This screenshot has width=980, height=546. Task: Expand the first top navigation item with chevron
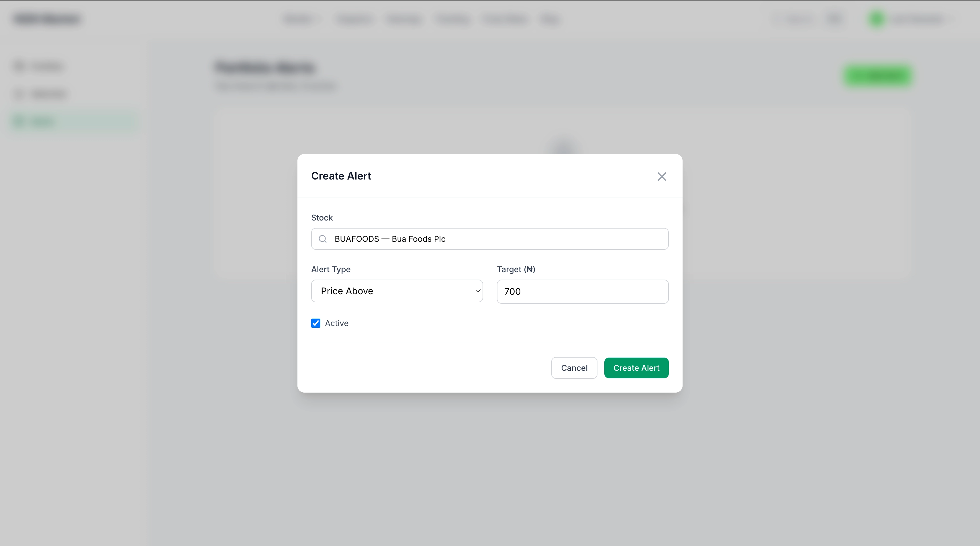pyautogui.click(x=302, y=19)
